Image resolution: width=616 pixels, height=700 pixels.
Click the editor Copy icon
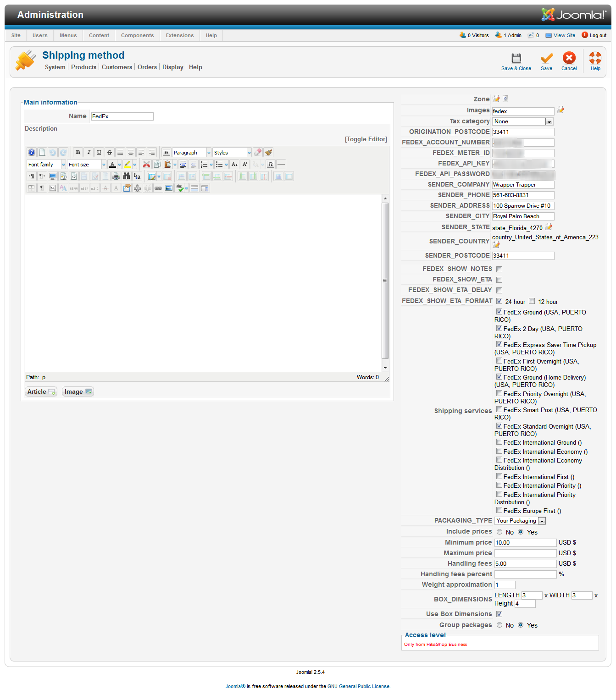pyautogui.click(x=157, y=164)
